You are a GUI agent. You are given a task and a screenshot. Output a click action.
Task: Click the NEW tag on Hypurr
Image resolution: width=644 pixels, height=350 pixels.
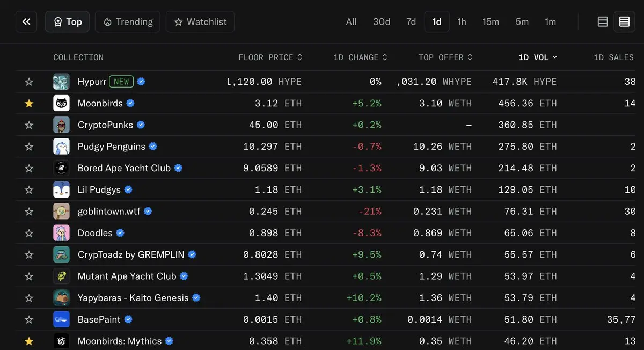[x=121, y=82]
